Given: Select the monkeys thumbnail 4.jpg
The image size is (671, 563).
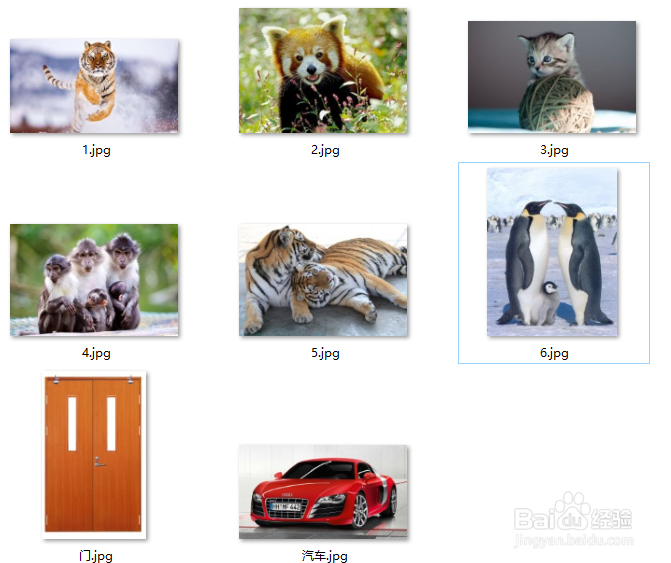Looking at the screenshot, I should pyautogui.click(x=94, y=280).
